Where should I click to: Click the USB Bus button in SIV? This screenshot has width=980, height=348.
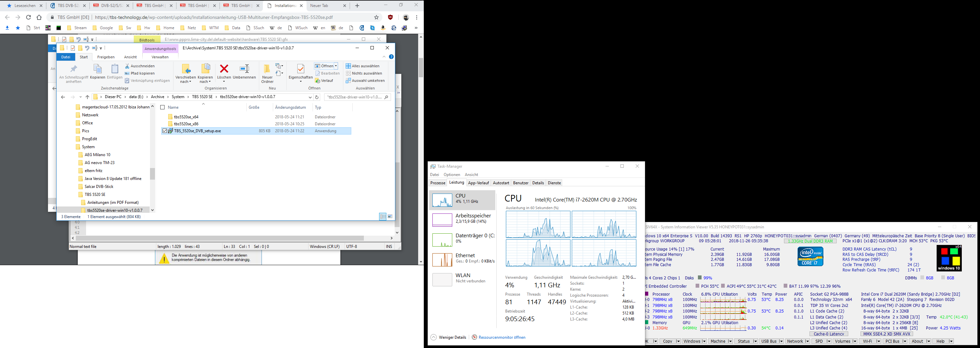click(771, 341)
